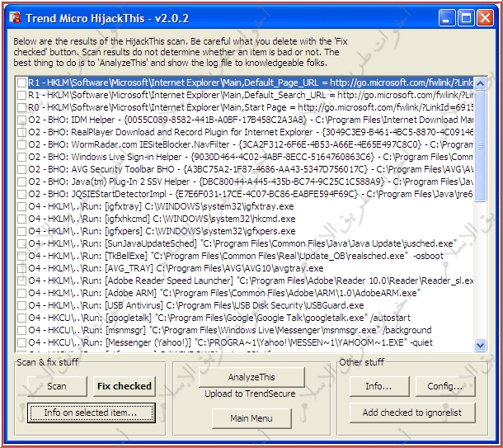503x448 pixels.
Task: Click the results list scrollbar thumb
Action: [x=480, y=146]
